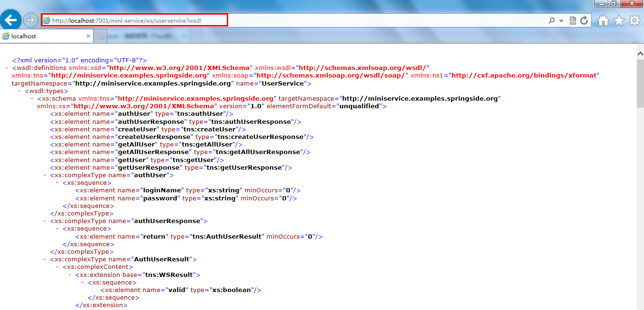Screen dimensions: 644x310
Task: Collapse complexType authUser node
Action: 44,175
